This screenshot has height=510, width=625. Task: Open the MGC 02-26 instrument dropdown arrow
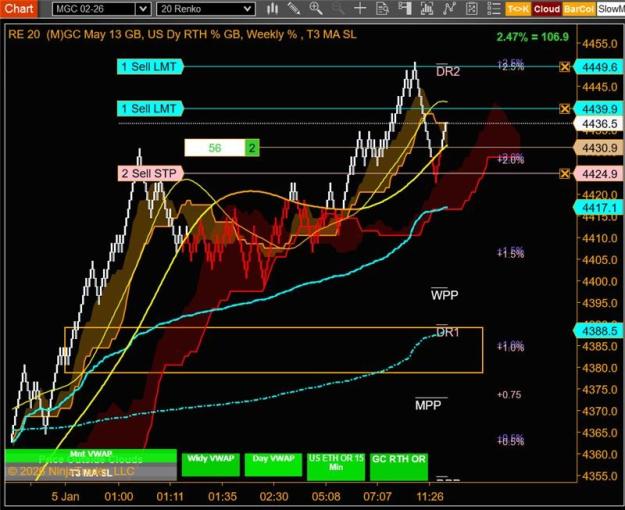[143, 9]
